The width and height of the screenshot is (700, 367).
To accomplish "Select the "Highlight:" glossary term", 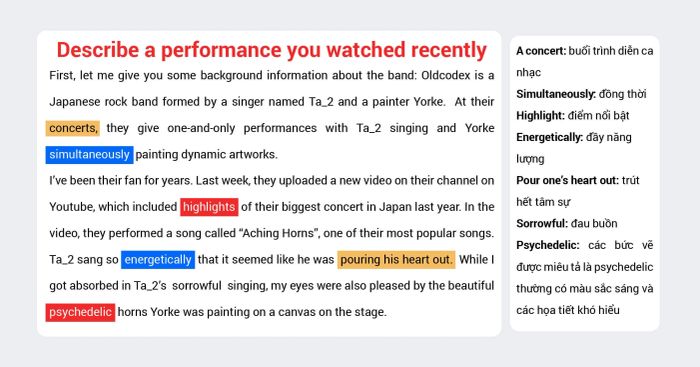I will (x=541, y=116).
